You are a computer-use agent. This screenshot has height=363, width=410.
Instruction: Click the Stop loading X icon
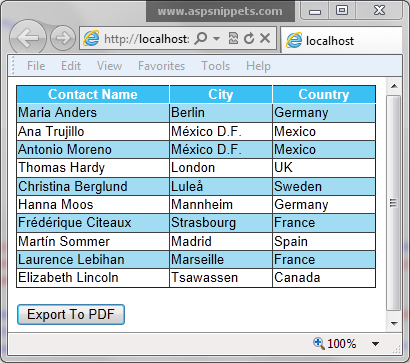pyautogui.click(x=265, y=38)
